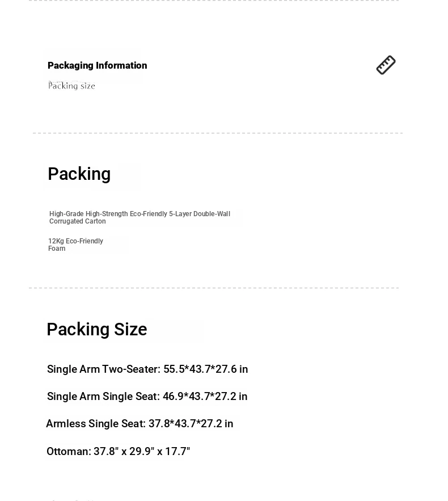This screenshot has height=501, width=448.
Task: Click the 37.8*43.7*27.2 in dimensions
Action: [x=191, y=423]
